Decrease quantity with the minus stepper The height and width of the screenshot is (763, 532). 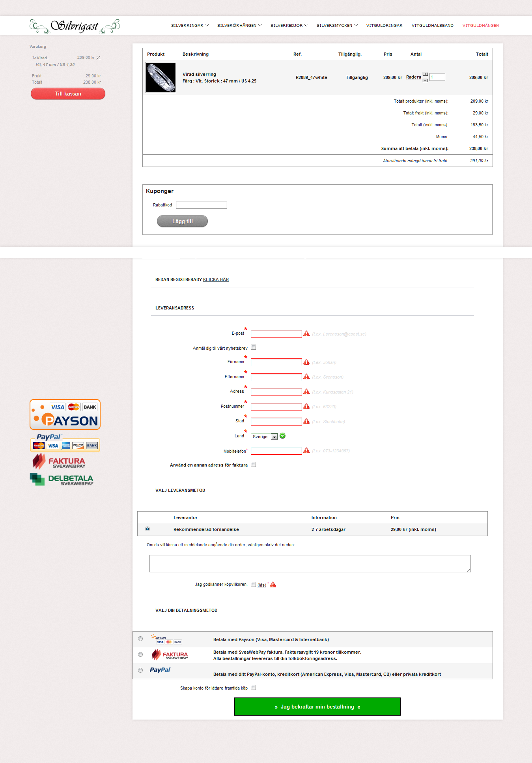click(425, 80)
